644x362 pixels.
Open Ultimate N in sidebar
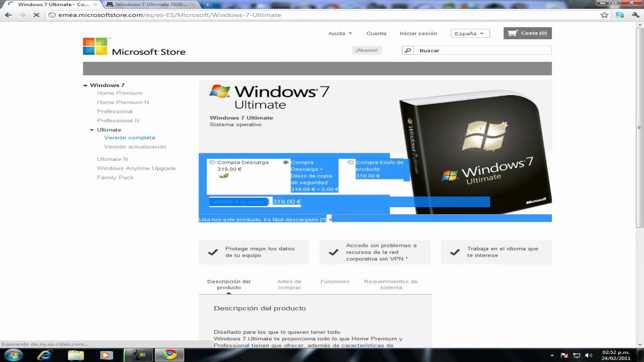(x=112, y=159)
